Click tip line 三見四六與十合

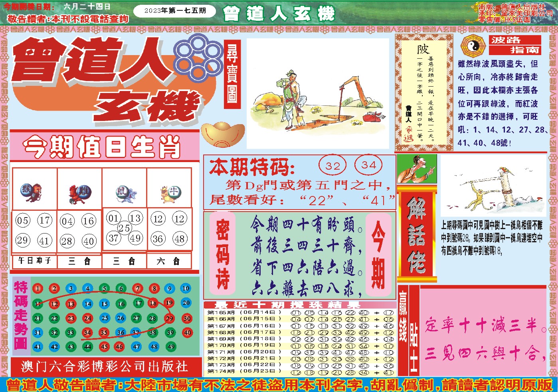485,354
